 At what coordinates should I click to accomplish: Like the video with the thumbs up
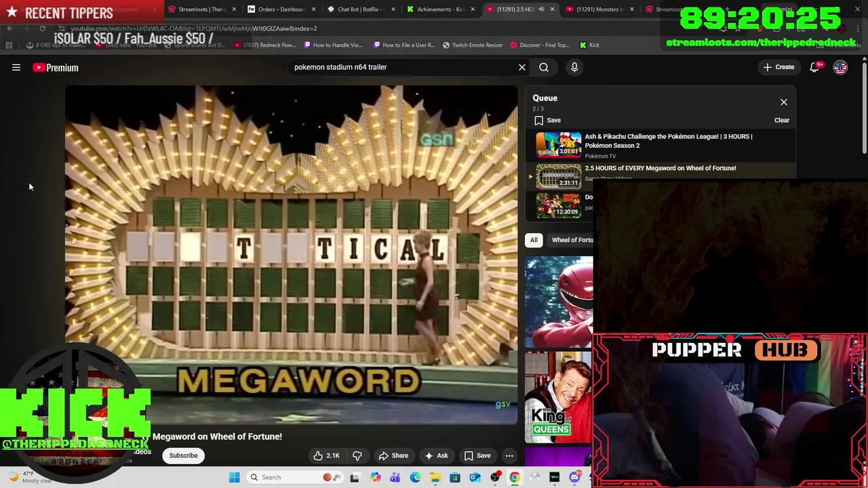[x=326, y=455]
